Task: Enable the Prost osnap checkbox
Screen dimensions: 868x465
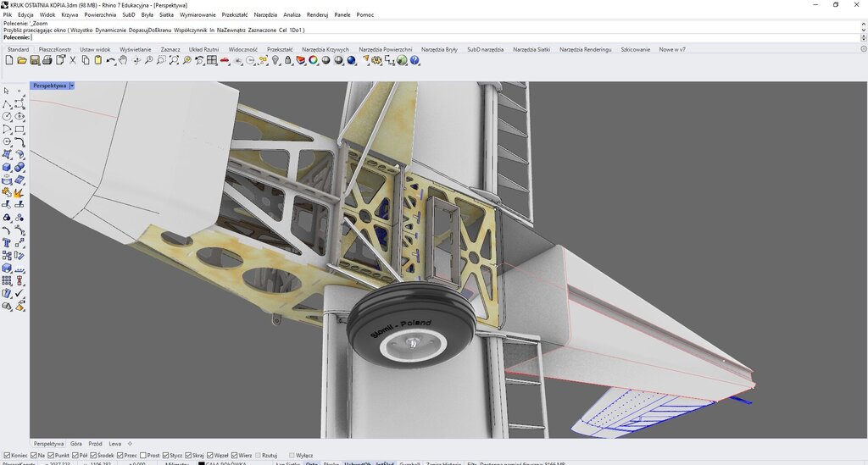Action: (x=143, y=455)
